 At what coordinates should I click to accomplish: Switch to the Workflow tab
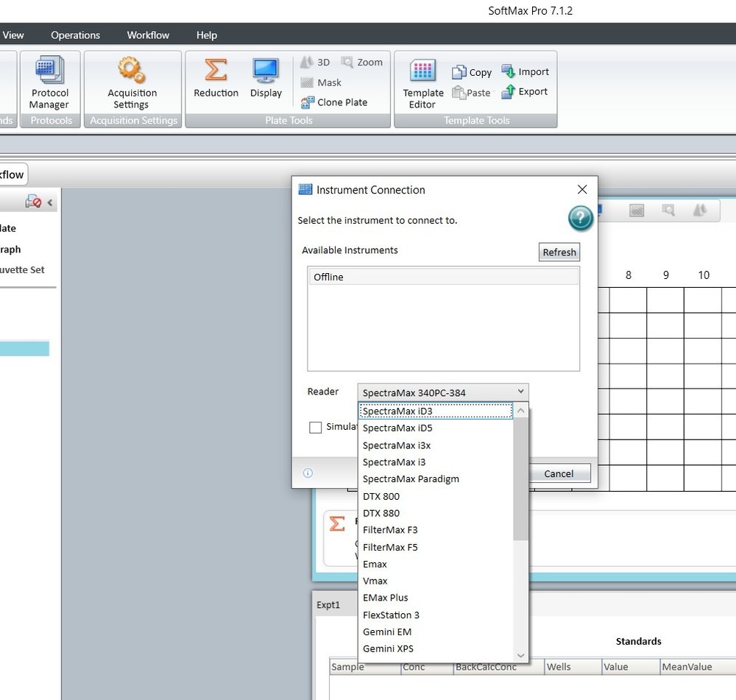(x=13, y=174)
